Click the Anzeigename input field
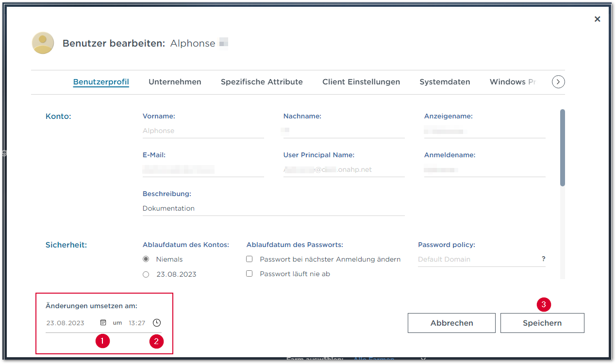The height and width of the screenshot is (364, 616). (x=485, y=131)
